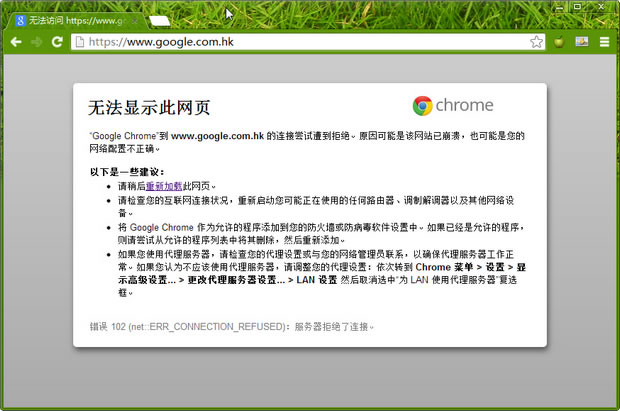Click the 更改代理服务器设置... bold text
Image resolution: width=620 pixels, height=411 pixels.
click(236, 280)
